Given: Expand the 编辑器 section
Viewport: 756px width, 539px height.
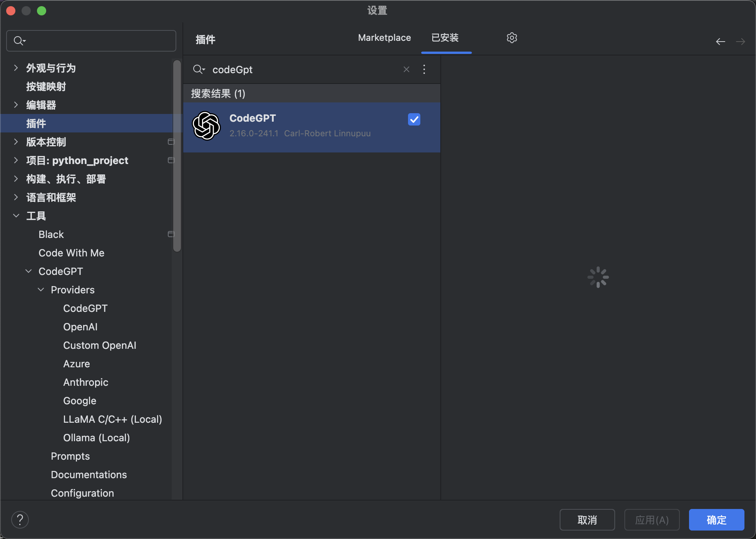Looking at the screenshot, I should click(16, 105).
